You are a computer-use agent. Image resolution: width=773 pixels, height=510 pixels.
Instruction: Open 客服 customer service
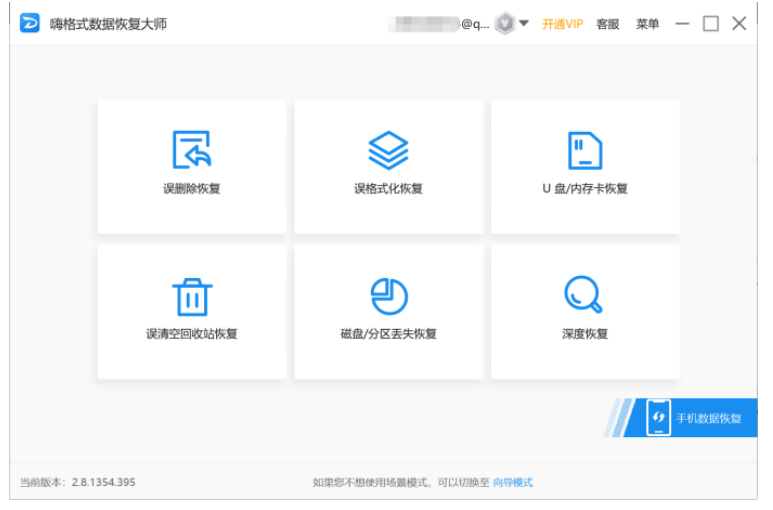coord(608,24)
